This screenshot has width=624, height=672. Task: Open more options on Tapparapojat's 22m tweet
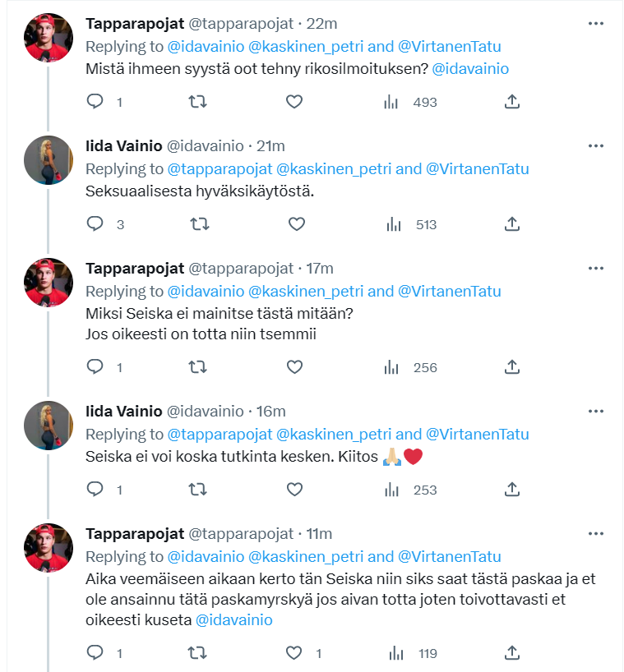[x=596, y=24]
